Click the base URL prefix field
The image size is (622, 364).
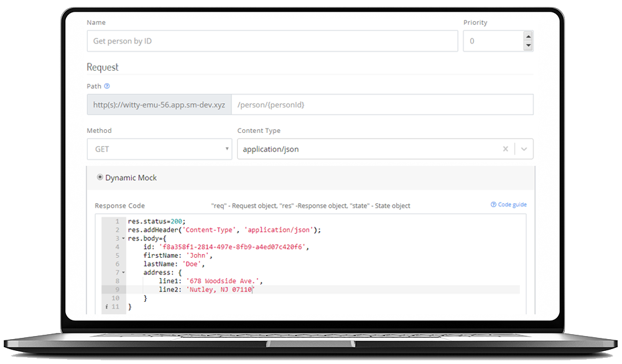tap(159, 104)
